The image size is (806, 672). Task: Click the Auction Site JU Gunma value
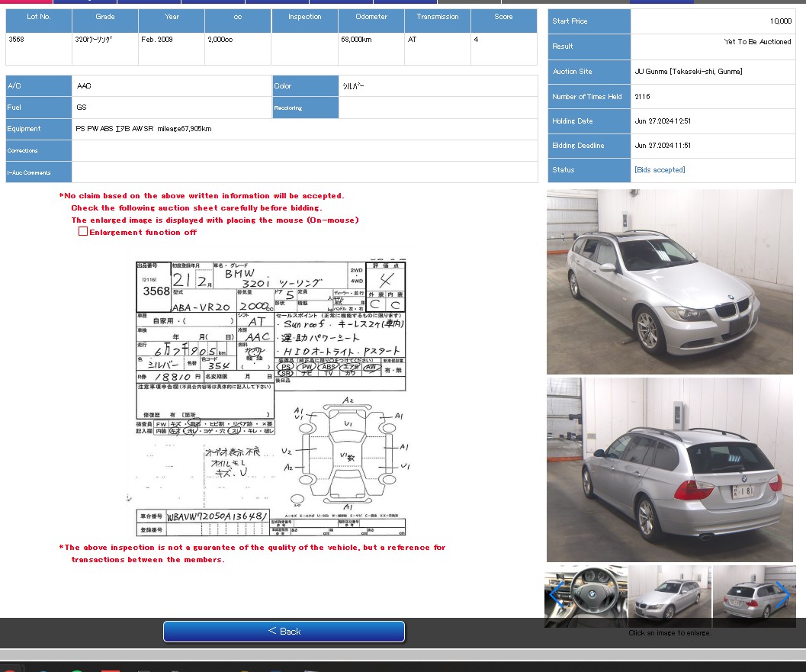688,72
